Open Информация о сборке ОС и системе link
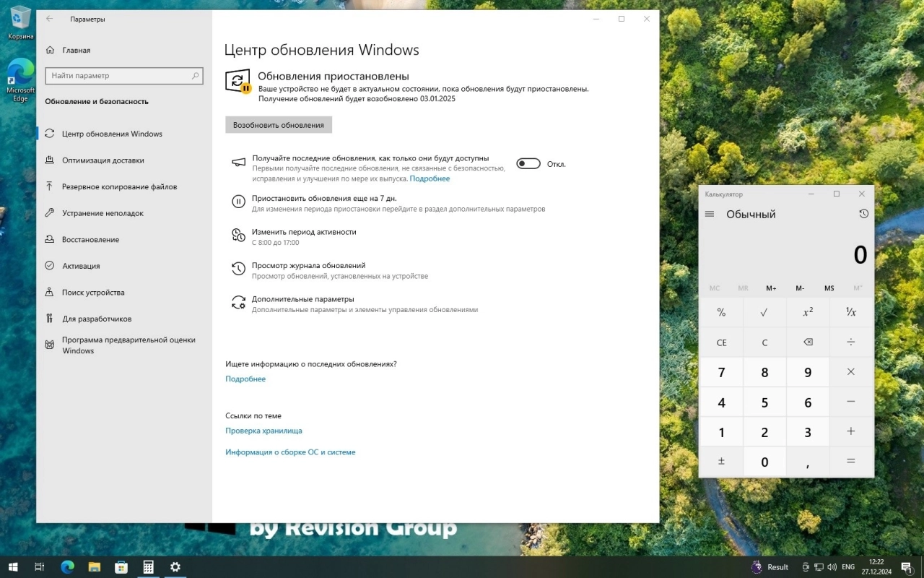 coord(290,452)
